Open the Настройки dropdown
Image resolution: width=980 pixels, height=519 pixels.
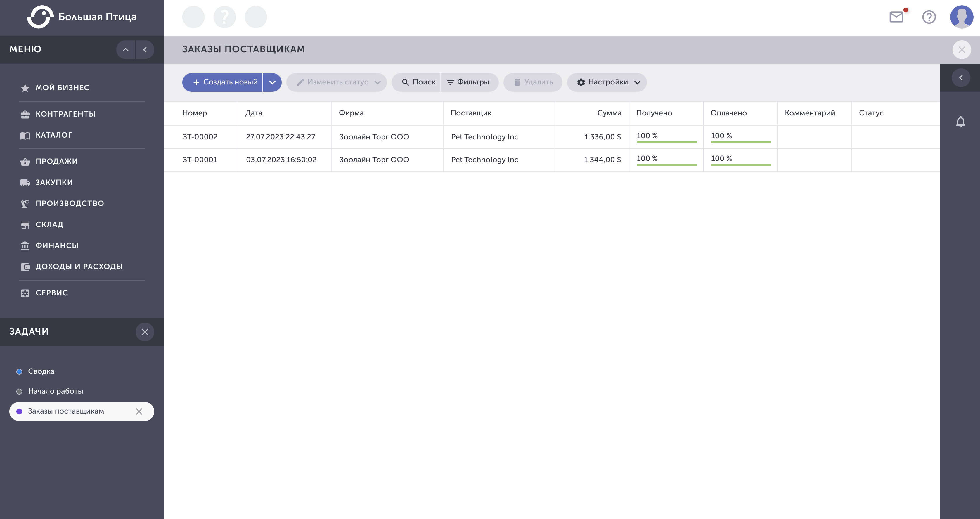pos(607,82)
